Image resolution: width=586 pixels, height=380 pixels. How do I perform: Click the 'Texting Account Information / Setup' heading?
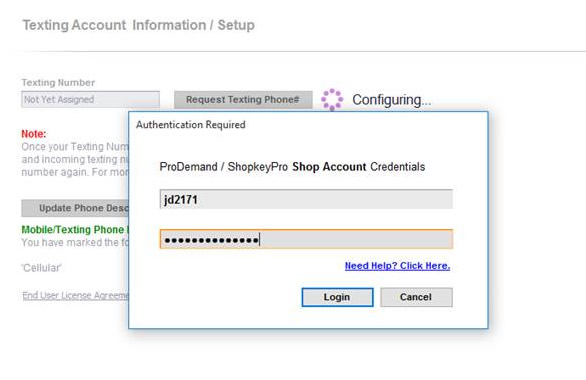coord(139,25)
